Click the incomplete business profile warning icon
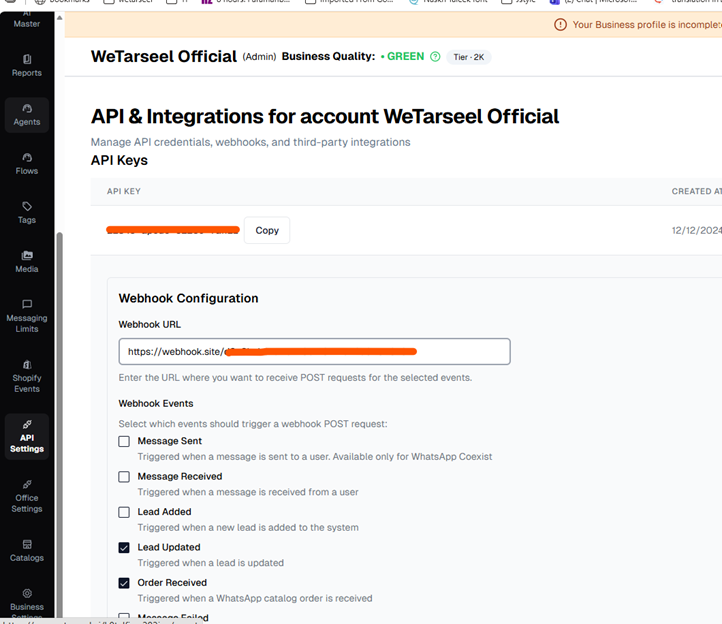 coord(560,24)
